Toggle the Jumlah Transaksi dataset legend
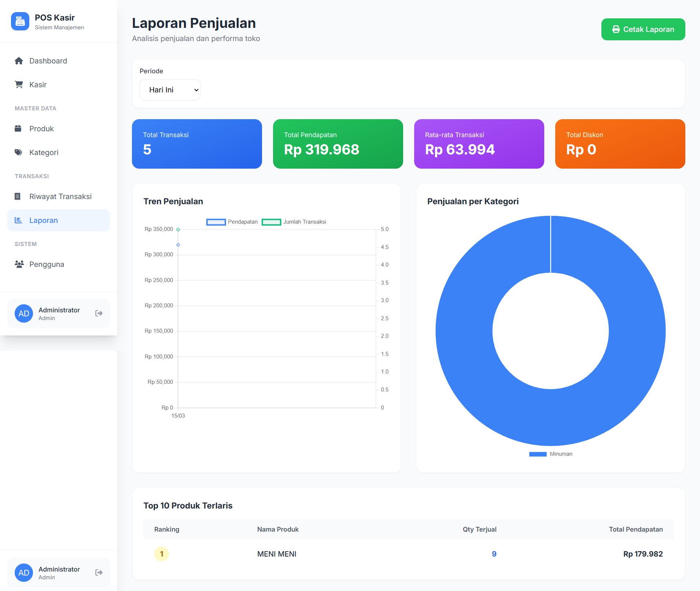Screen dimensions: 700x591 click(x=294, y=222)
